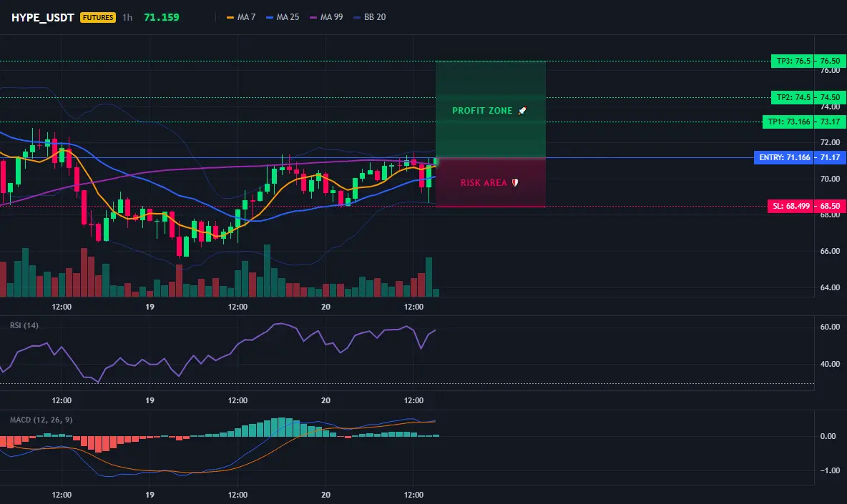Click the tallest green volume bar near 12:00 on 20

click(x=429, y=277)
